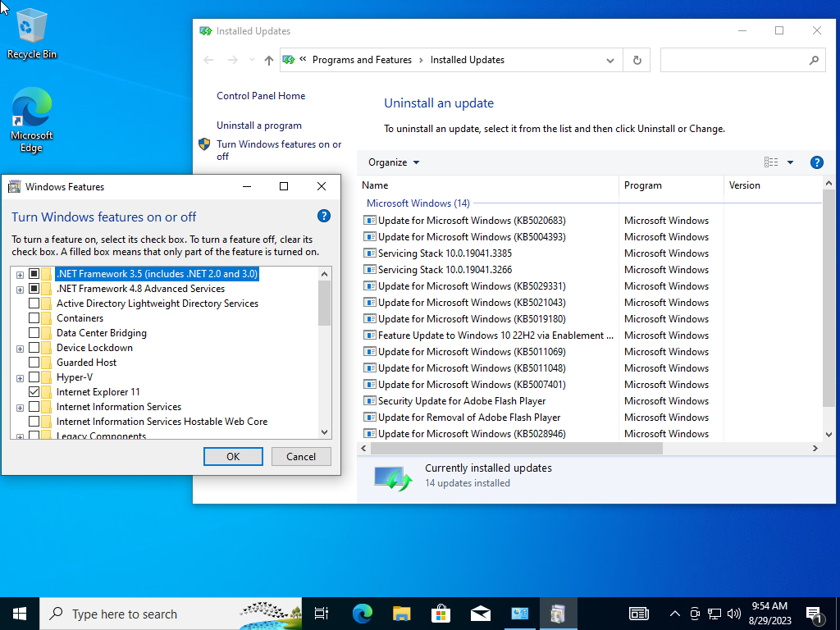Show hidden system tray icons
840x630 pixels.
(x=675, y=614)
